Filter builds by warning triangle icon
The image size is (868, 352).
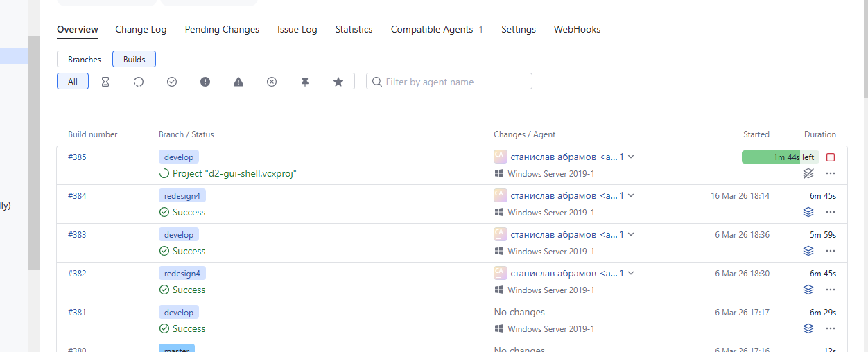pos(238,82)
